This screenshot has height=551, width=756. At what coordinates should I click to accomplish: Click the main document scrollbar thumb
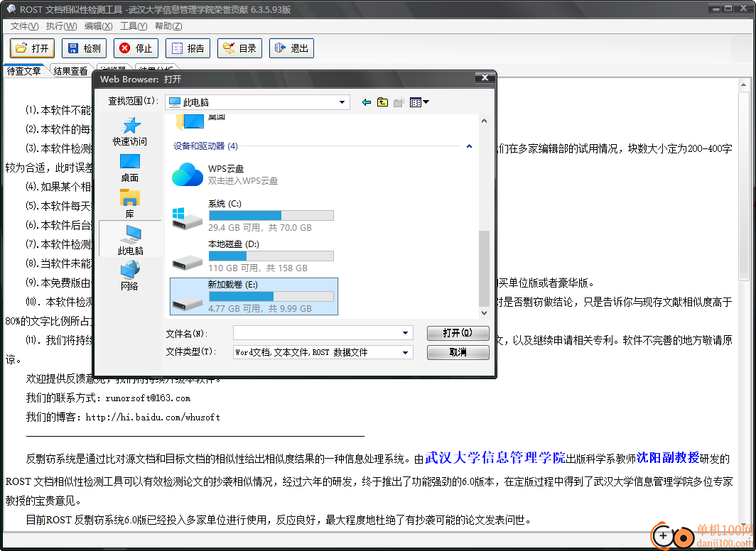[743, 185]
